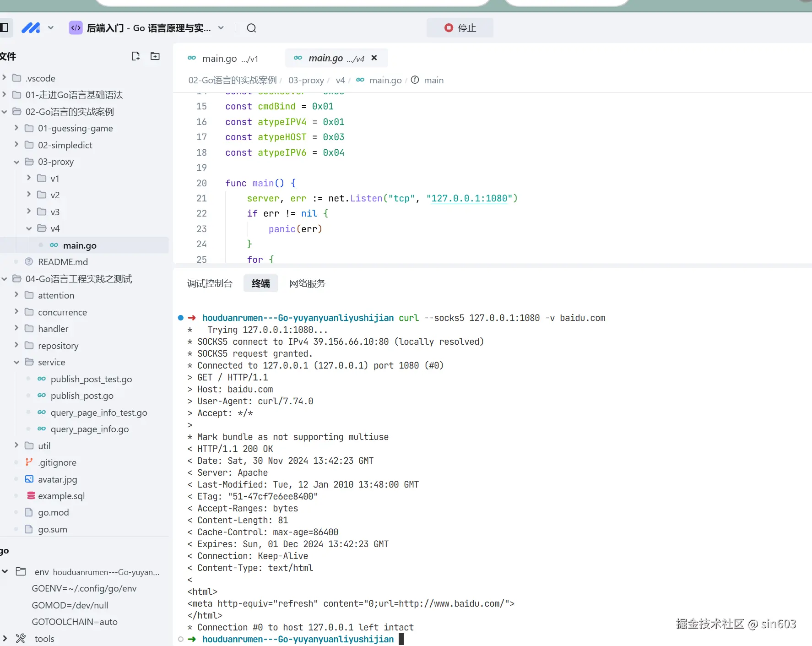Click the 127.0.0.1:1080 link in code
The image size is (812, 646).
pos(469,198)
